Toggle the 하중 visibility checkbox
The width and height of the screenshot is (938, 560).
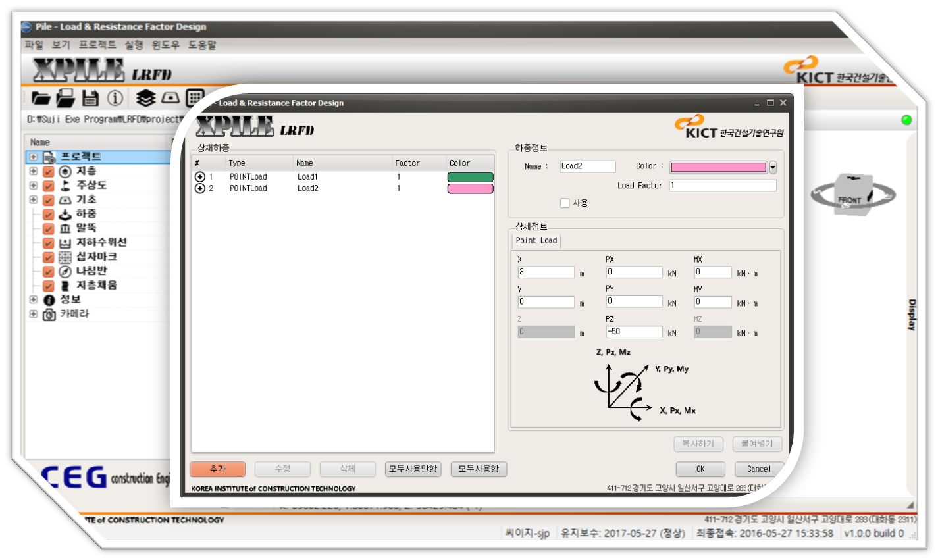[49, 215]
